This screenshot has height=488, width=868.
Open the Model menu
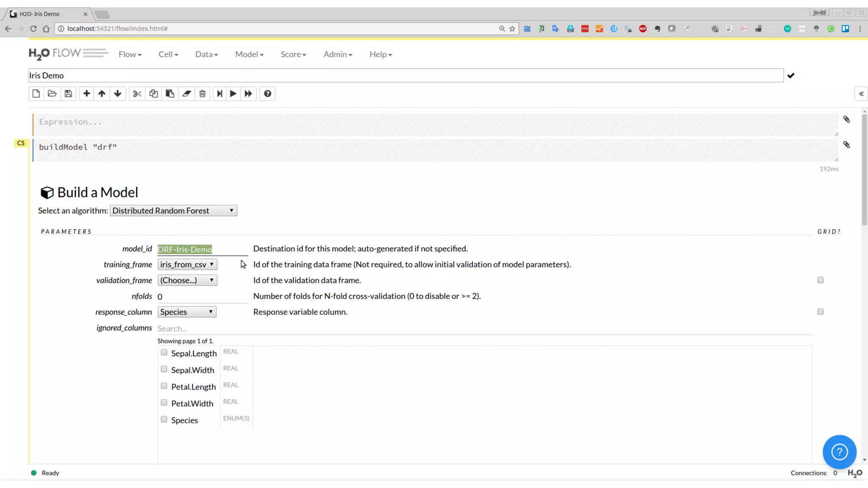(249, 54)
